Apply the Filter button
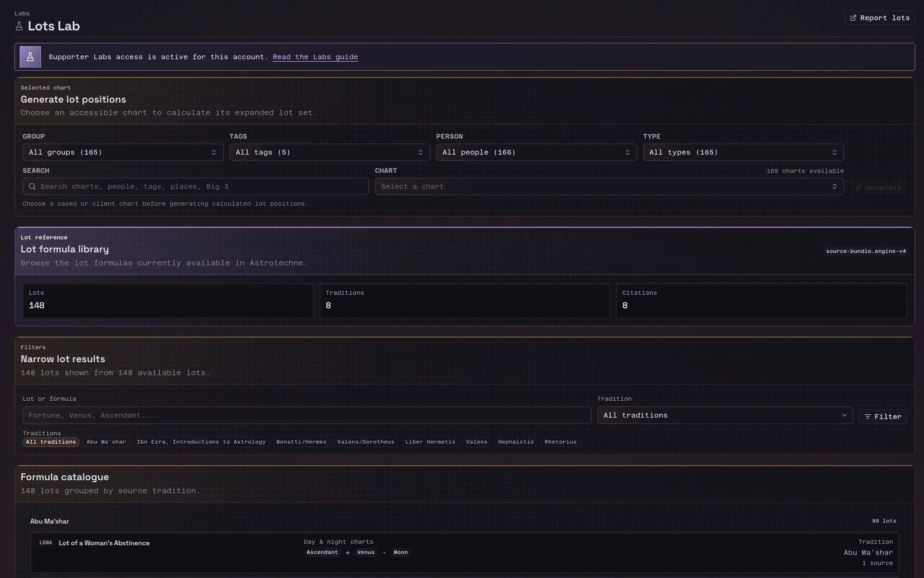The height and width of the screenshot is (578, 924). (x=883, y=417)
